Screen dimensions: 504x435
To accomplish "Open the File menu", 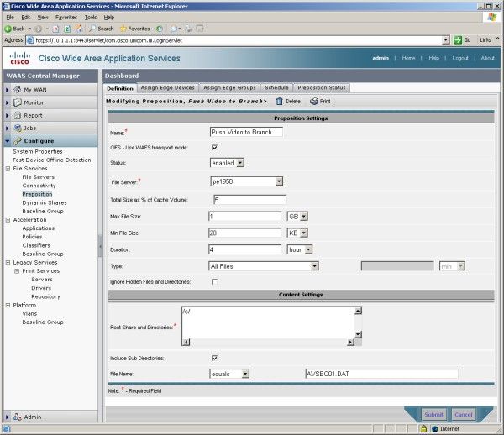I will tap(9, 18).
